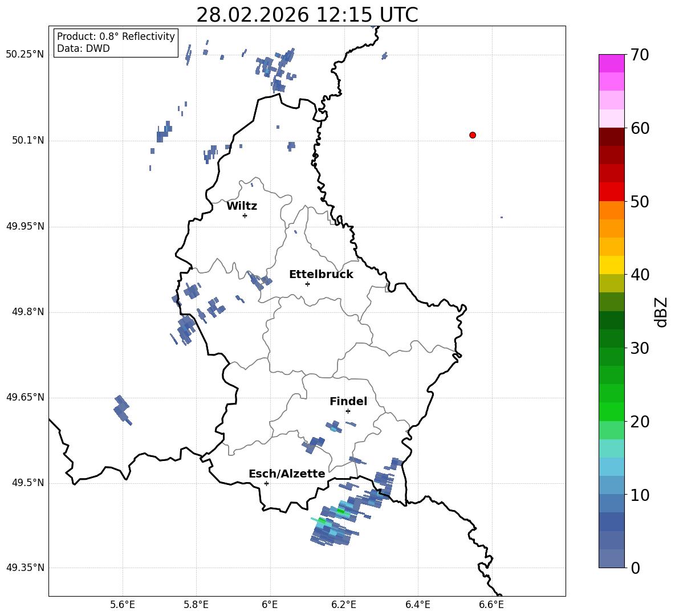Pick the light cyan swatch below 20
Viewport: 675px width, 616px height.
[611, 448]
